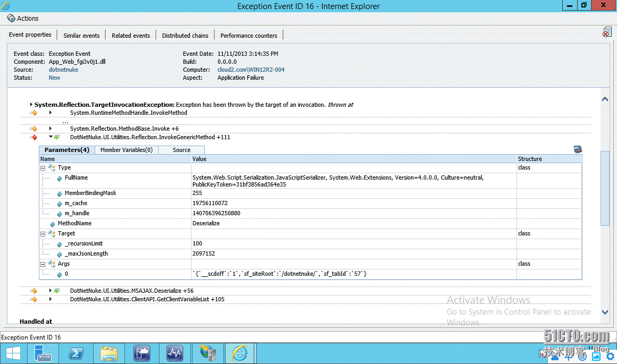This screenshot has width=617, height=364.
Task: Click the orange marker icon beside RuntimeMethodHandle.InvokeMethod
Action: (x=34, y=113)
